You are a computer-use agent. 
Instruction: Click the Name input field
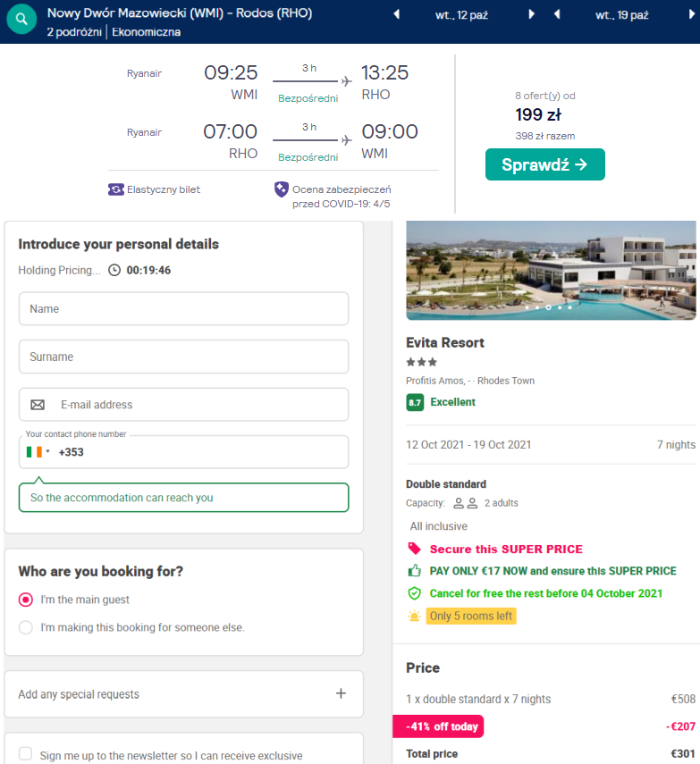[184, 309]
